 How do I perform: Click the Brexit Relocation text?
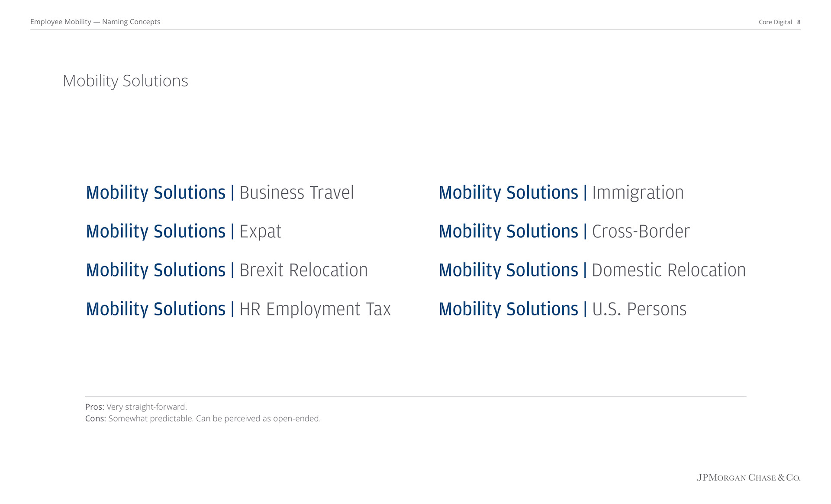coord(303,270)
